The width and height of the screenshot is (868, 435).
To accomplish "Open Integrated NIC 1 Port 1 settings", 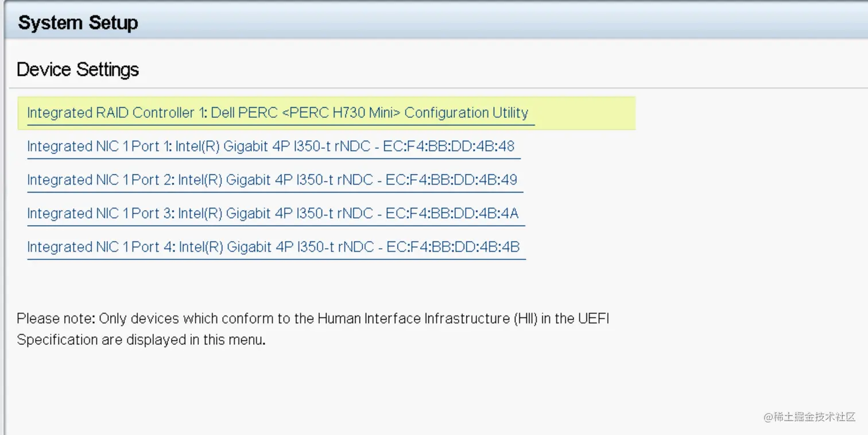I will coord(270,147).
